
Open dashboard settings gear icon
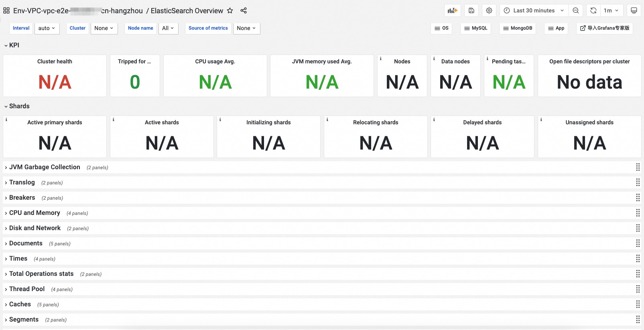[x=489, y=10]
